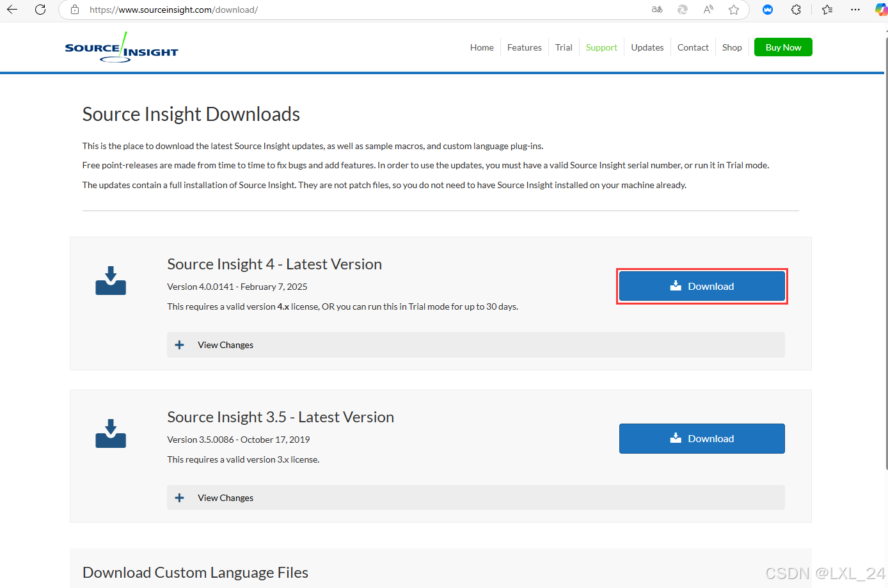Image resolution: width=888 pixels, height=588 pixels.
Task: Open the Support menu item
Action: pos(601,47)
